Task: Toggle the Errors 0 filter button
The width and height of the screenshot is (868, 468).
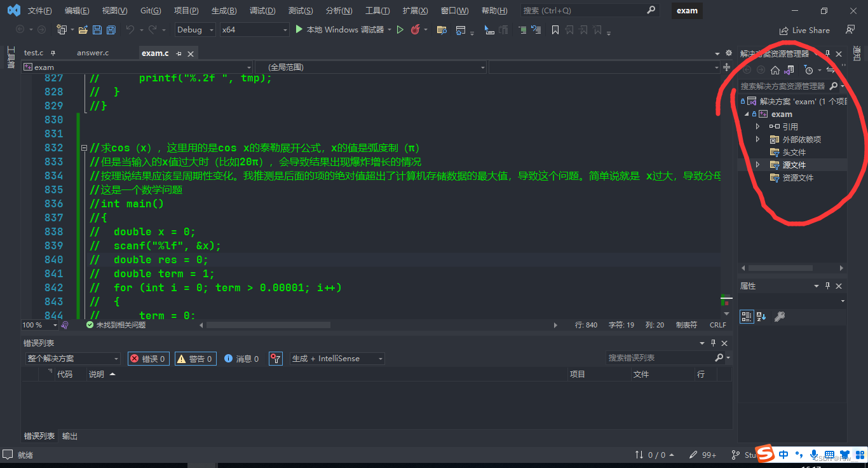Action: click(149, 359)
